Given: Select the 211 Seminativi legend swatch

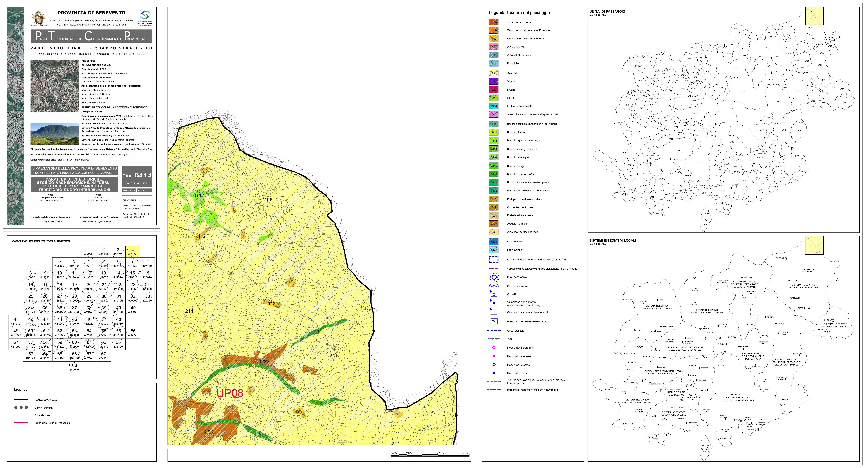Looking at the screenshot, I should tap(494, 73).
